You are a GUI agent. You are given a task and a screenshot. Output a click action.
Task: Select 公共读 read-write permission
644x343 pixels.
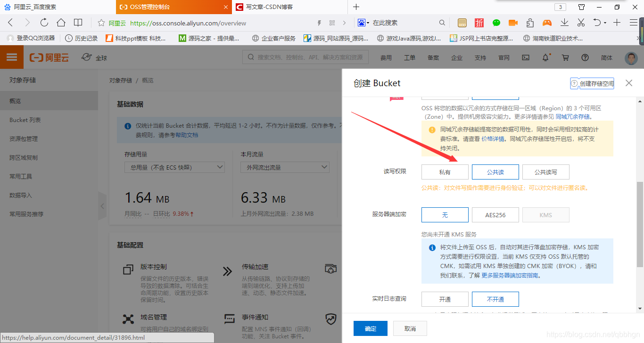pos(495,172)
